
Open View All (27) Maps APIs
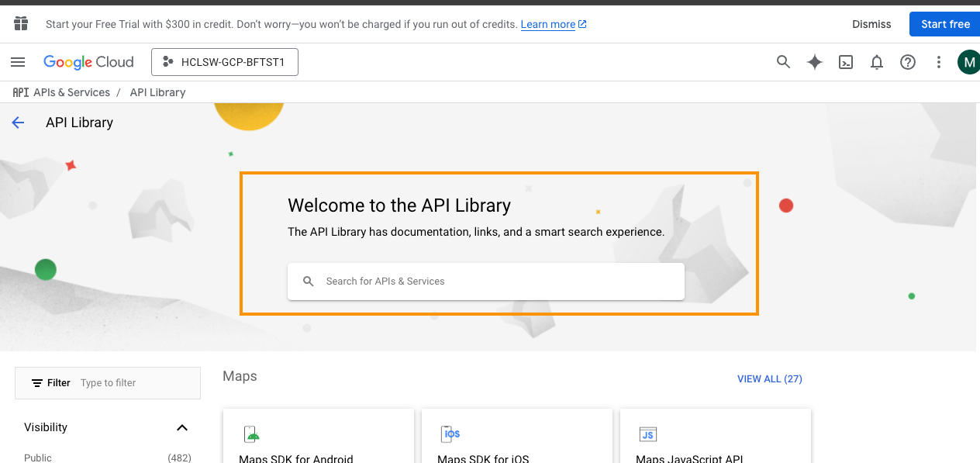(769, 379)
